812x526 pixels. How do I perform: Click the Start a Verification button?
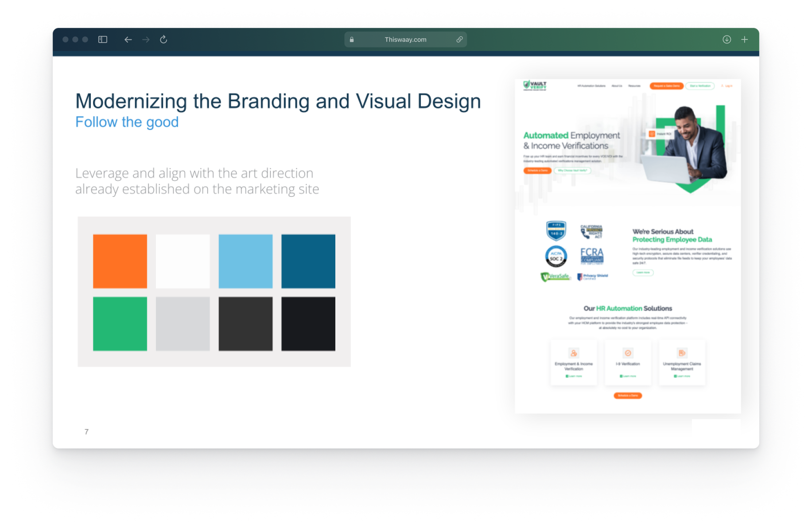(700, 86)
